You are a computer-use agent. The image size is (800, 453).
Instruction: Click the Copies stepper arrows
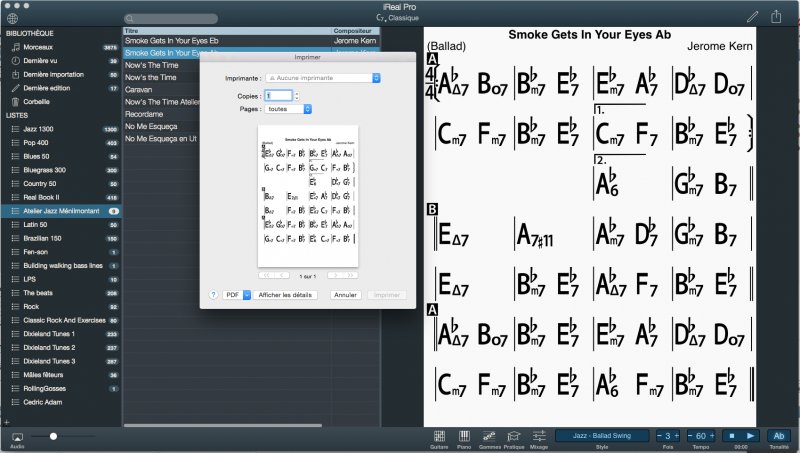coord(297,95)
